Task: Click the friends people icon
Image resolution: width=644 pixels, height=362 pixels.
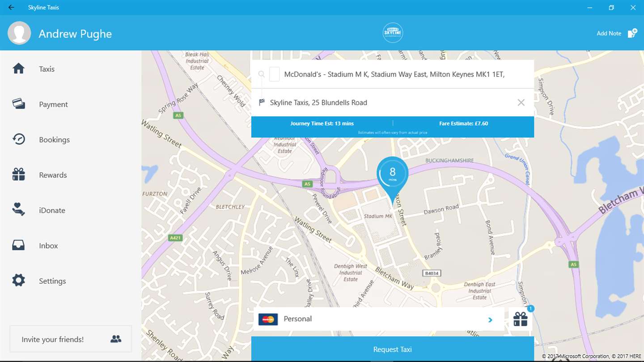Action: click(116, 339)
